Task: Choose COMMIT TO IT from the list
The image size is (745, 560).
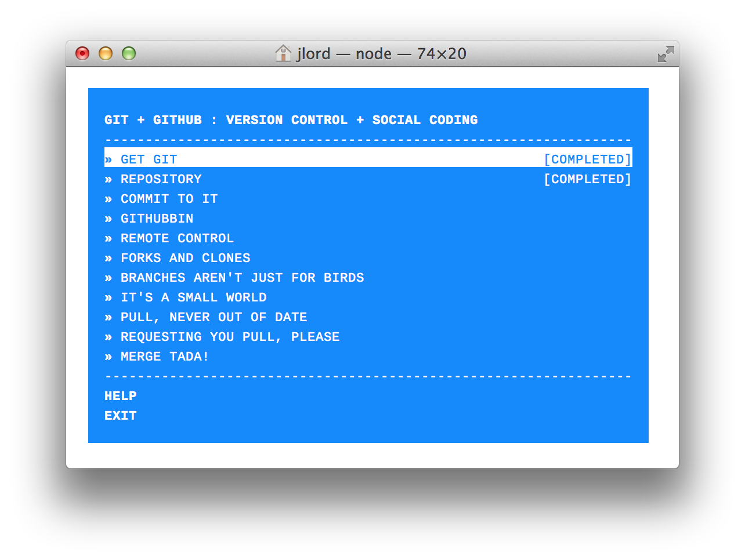Action: coord(169,199)
